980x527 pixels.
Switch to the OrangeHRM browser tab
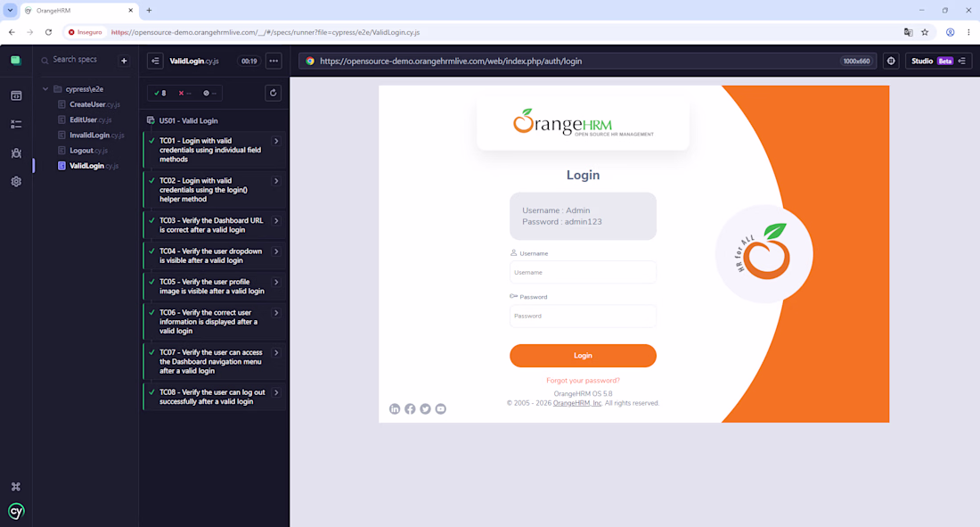[77, 11]
